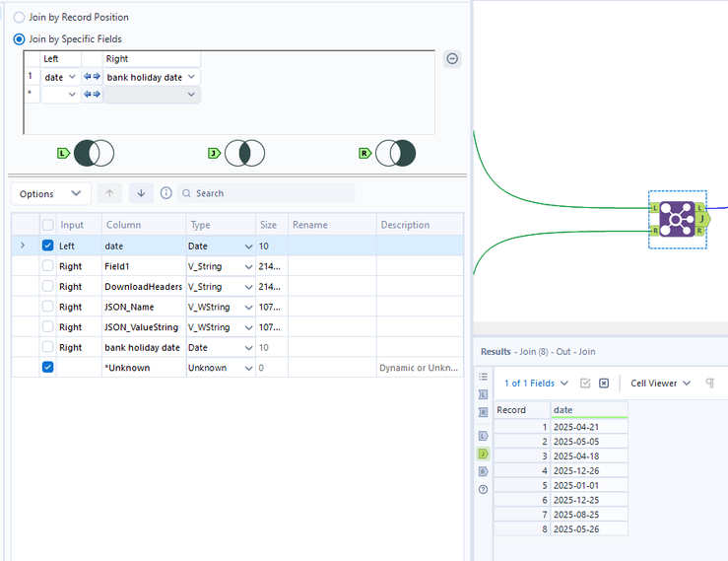Open the Cell Viewer dropdown

(660, 383)
